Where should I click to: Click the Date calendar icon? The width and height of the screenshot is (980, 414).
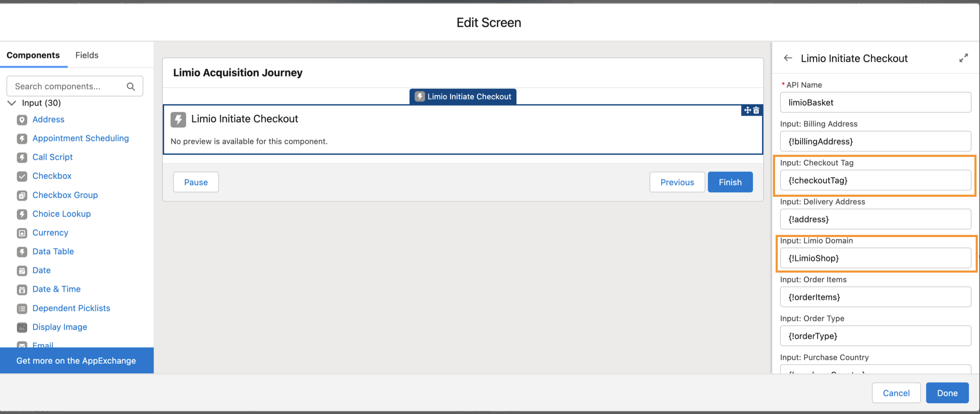[22, 271]
